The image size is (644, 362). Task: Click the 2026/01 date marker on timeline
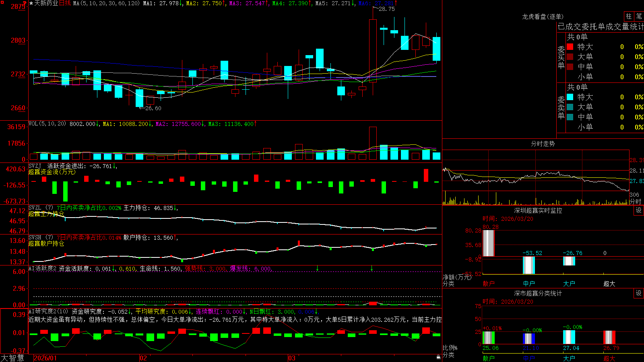(45, 358)
